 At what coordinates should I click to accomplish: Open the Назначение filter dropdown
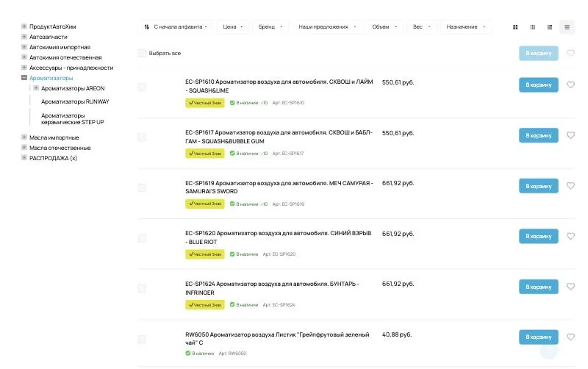pos(466,27)
